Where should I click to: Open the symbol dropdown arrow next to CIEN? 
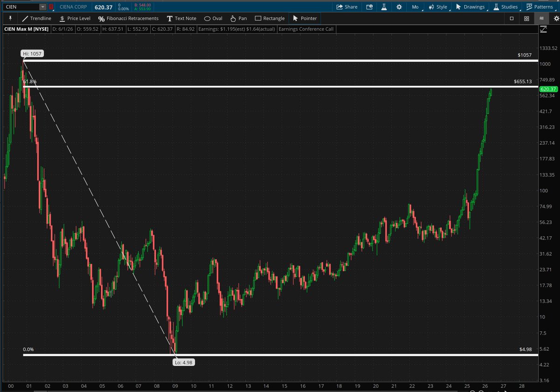[x=43, y=7]
